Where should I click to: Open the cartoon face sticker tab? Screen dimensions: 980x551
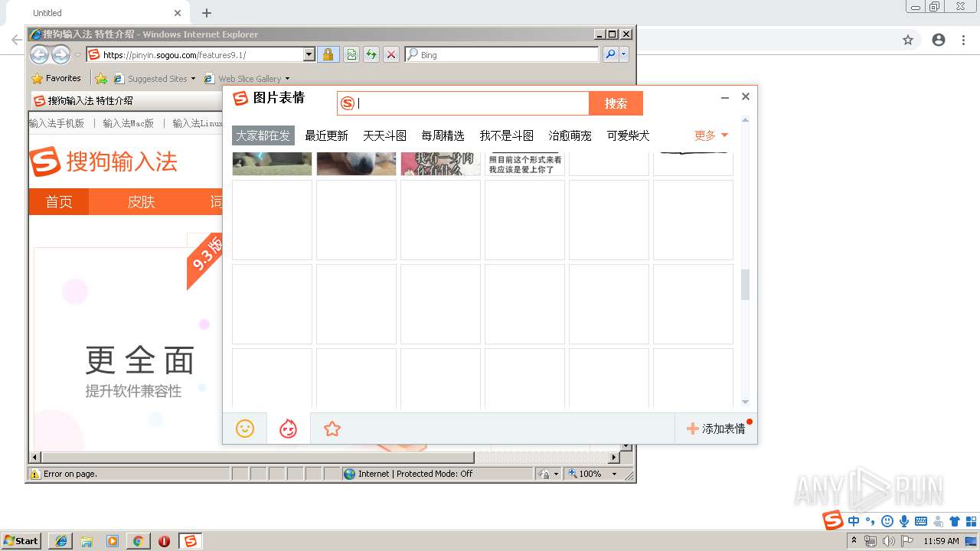288,429
